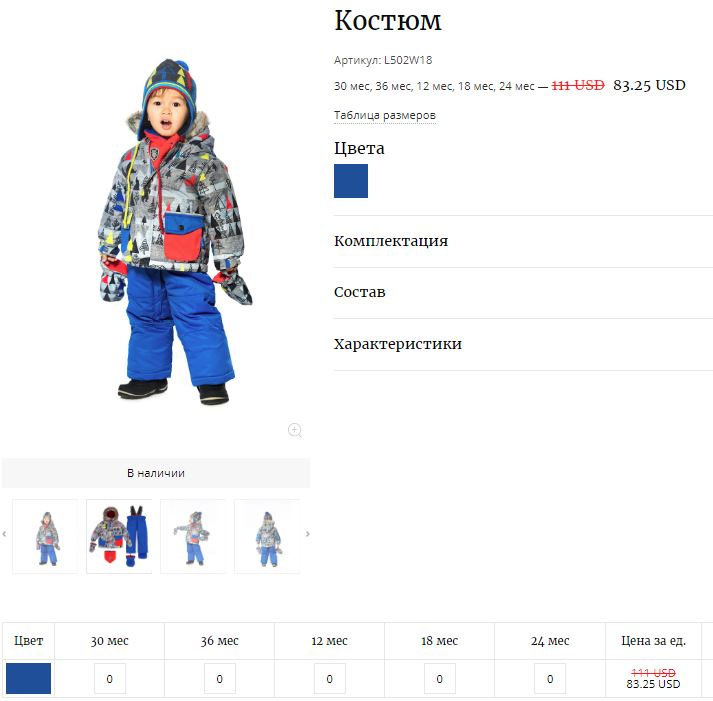Click the magnifier zoom icon on photo

pyautogui.click(x=295, y=430)
